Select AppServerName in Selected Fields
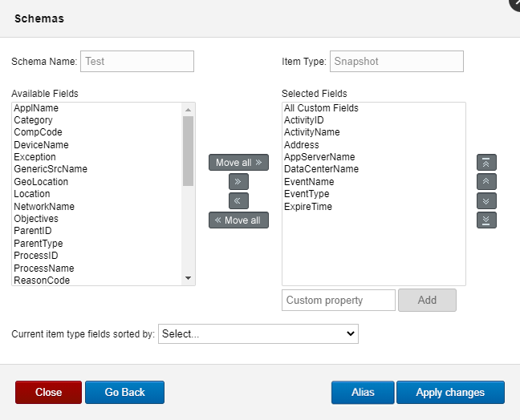The image size is (520, 420). pyautogui.click(x=319, y=156)
